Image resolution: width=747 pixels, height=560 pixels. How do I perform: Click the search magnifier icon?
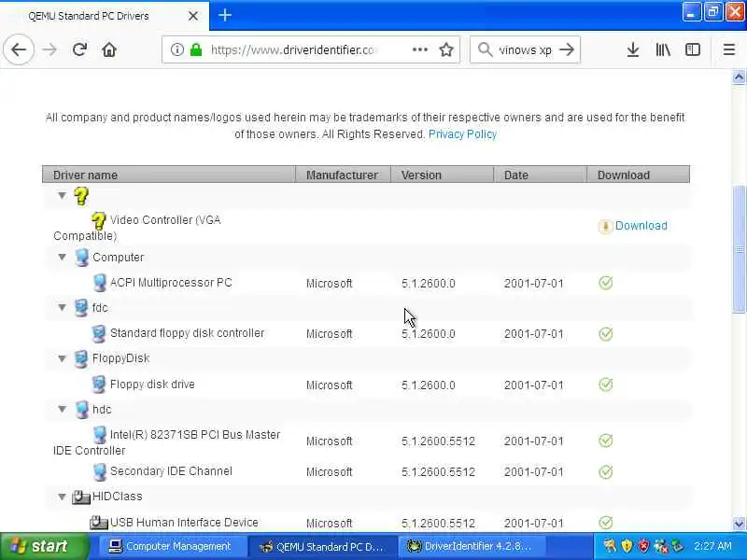pyautogui.click(x=485, y=49)
